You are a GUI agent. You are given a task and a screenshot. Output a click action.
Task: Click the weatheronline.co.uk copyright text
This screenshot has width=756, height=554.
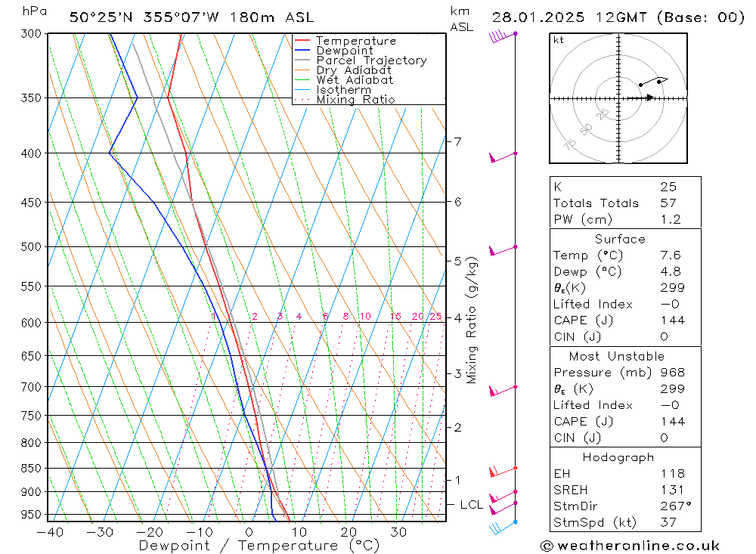630,546
